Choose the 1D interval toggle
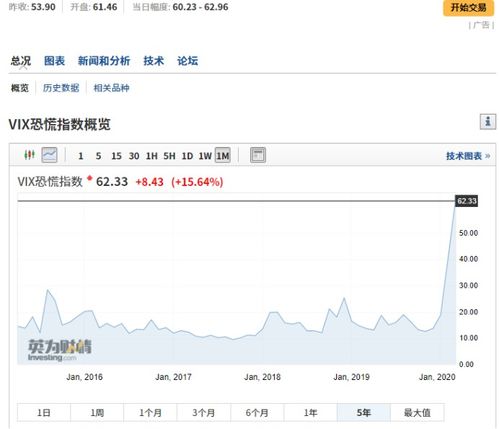The height and width of the screenshot is (429, 499). tap(187, 156)
